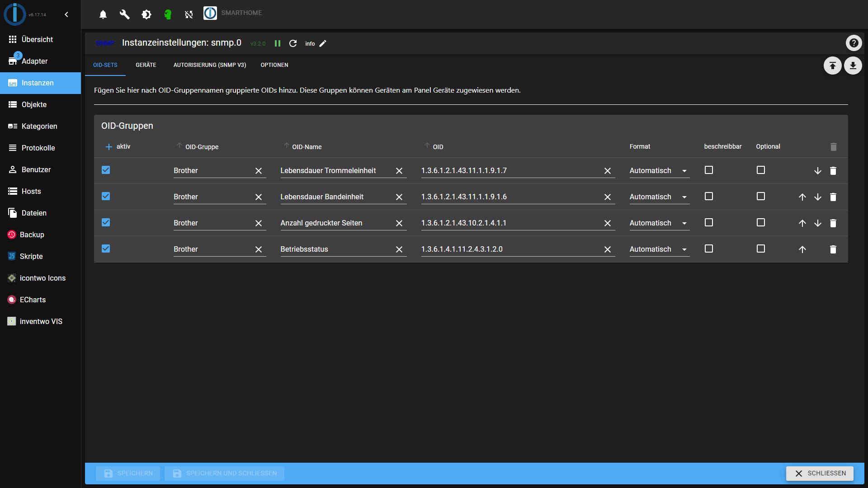Image resolution: width=868 pixels, height=488 pixels.
Task: Open Autorisierung (SNMP V3) tab
Action: click(210, 65)
